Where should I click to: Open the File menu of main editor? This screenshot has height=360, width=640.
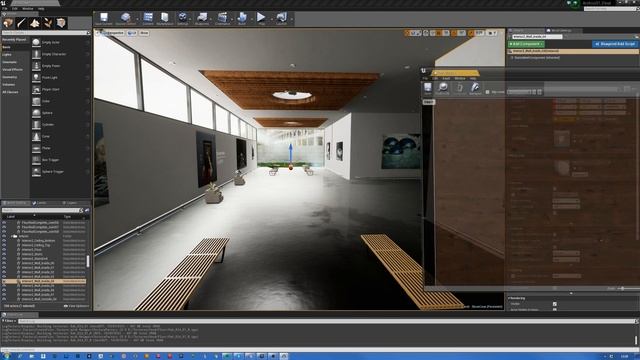coord(4,8)
